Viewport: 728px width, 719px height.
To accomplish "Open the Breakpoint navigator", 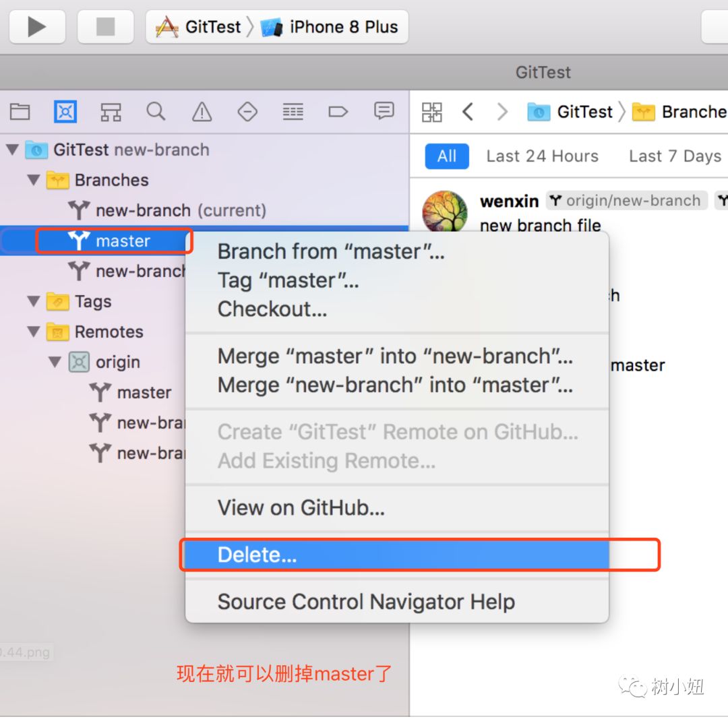I will (x=338, y=111).
